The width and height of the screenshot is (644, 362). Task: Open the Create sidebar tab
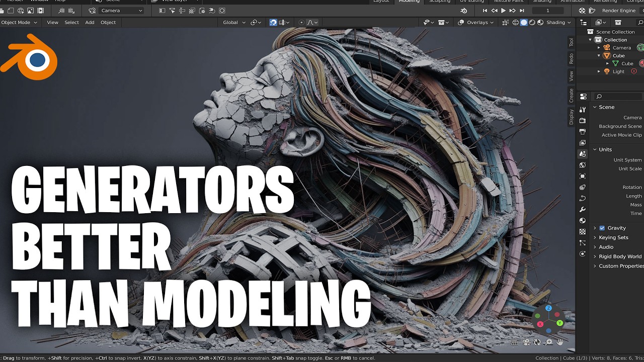click(571, 96)
